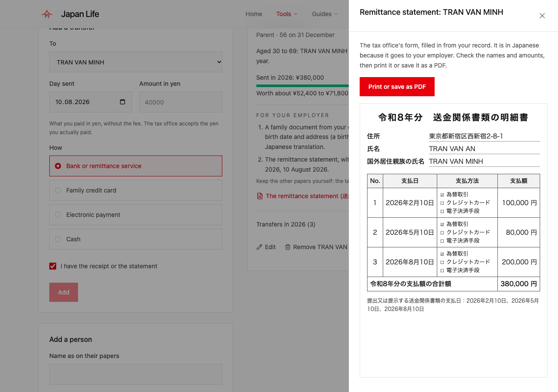The width and height of the screenshot is (558, 392).
Task: Open the remittance statement link
Action: (307, 196)
